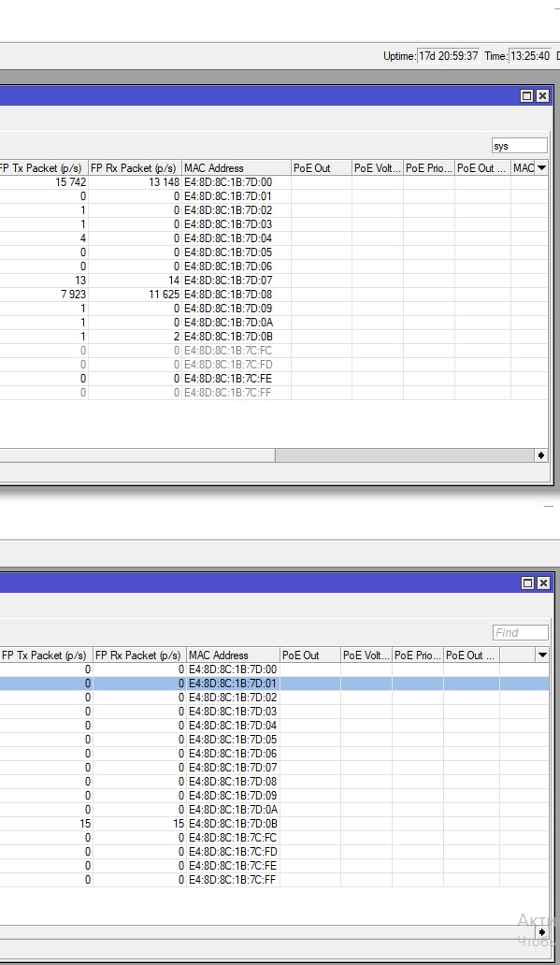This screenshot has height=965, width=560.
Task: Select lower row with MAC E4:8D:8C:1B:7D:03
Action: pyautogui.click(x=275, y=712)
